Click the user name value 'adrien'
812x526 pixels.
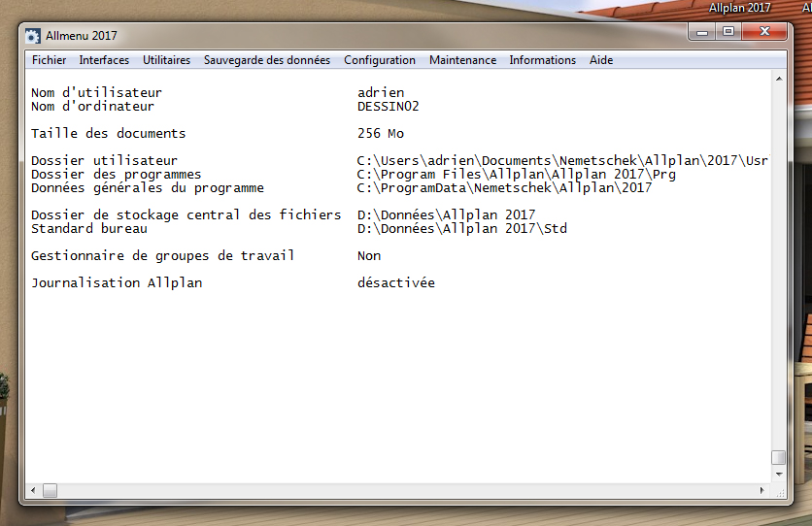point(381,92)
